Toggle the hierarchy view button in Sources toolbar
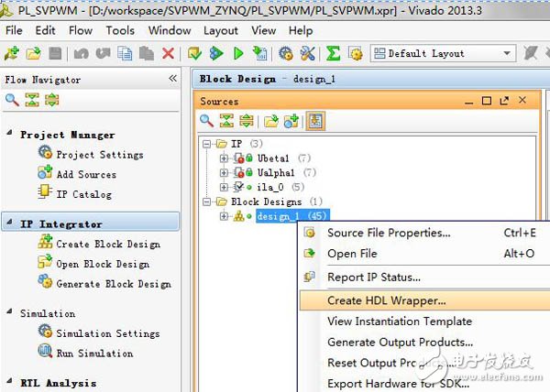This screenshot has width=550, height=392. tap(314, 120)
